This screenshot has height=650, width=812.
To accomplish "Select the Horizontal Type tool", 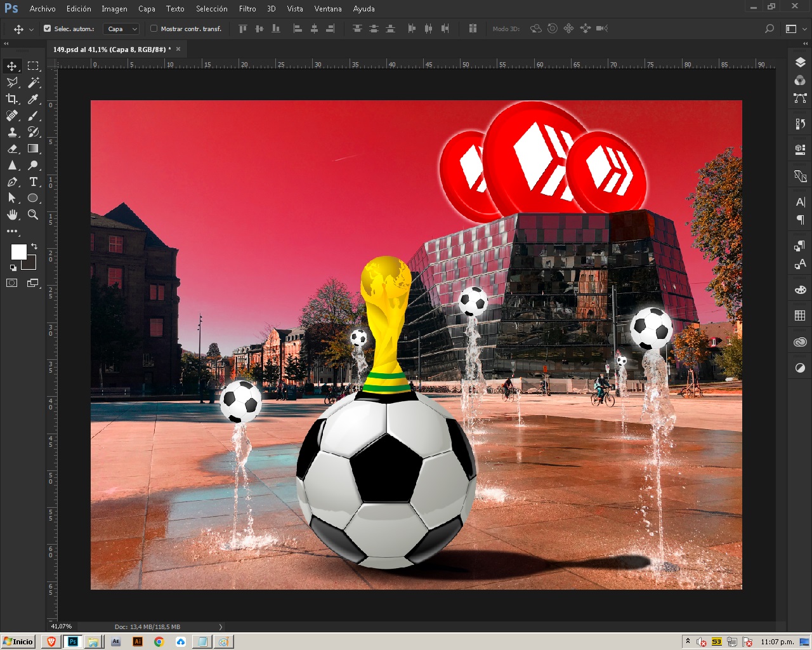I will [x=34, y=182].
